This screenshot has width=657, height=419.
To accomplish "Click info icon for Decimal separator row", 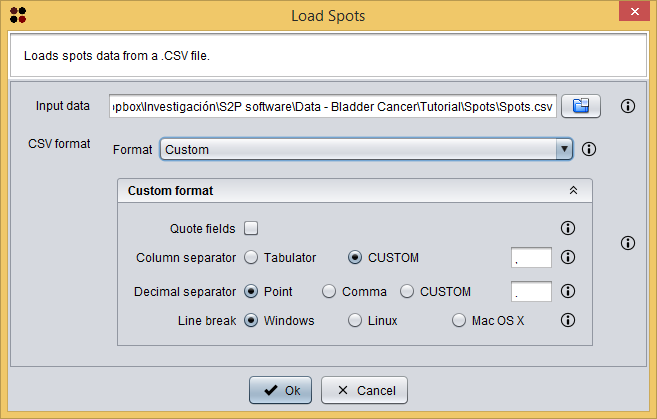I will (x=568, y=292).
